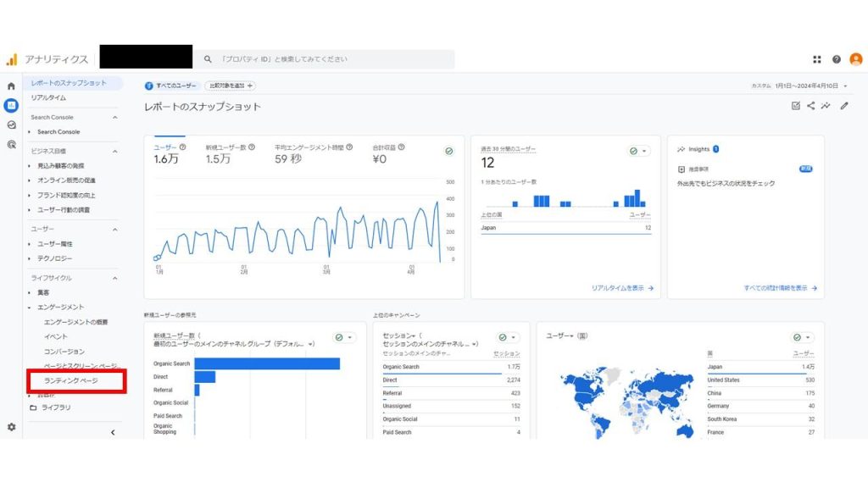This screenshot has width=868, height=488.
Task: Click 比較対象を追加 button
Action: click(x=231, y=86)
